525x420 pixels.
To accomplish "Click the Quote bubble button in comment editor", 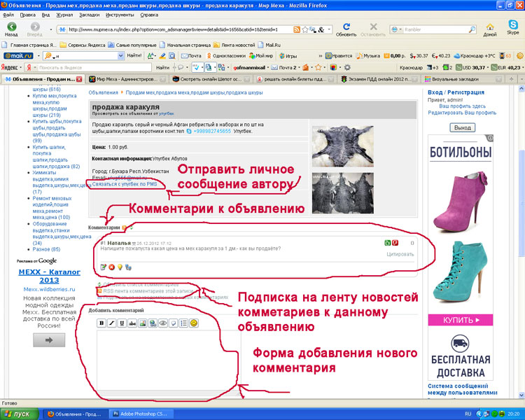I will point(174,323).
